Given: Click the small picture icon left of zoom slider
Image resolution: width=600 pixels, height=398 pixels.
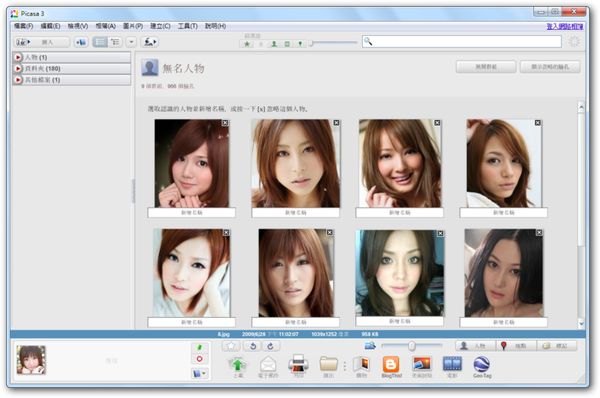Looking at the screenshot, I should (x=370, y=346).
